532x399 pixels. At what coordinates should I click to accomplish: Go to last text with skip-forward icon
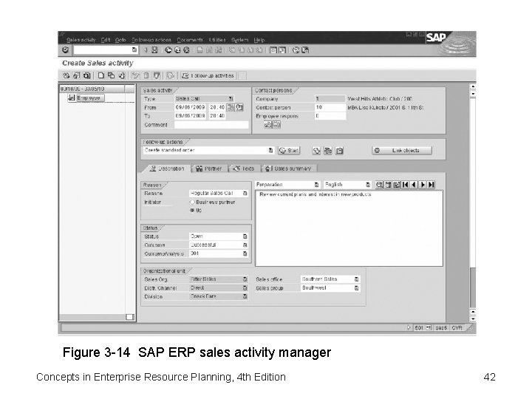[432, 185]
